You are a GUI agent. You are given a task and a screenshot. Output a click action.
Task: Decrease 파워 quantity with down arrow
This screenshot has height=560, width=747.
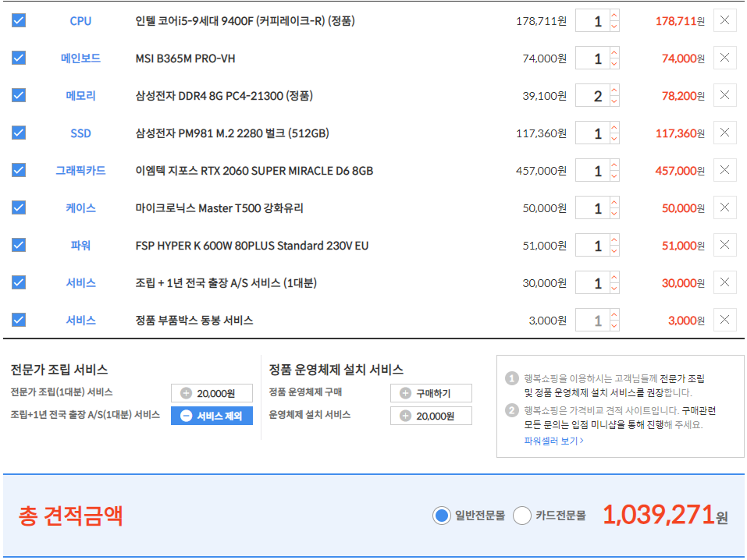pos(614,251)
